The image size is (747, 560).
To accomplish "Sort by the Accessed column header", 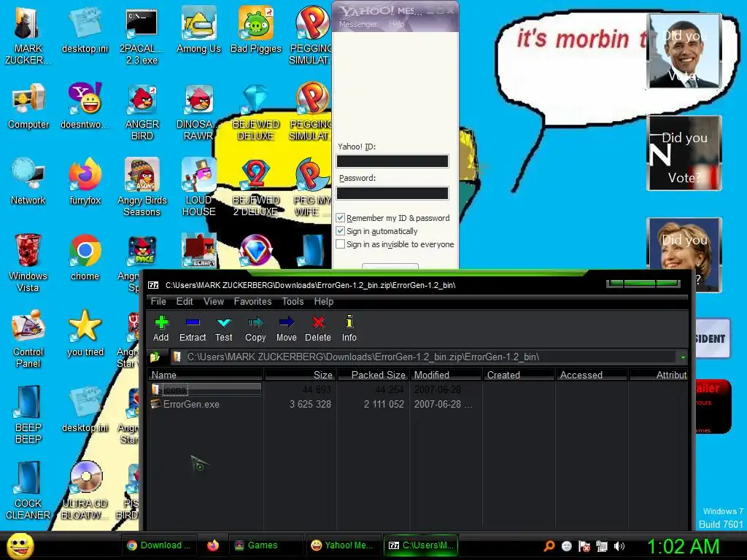I will pyautogui.click(x=592, y=375).
